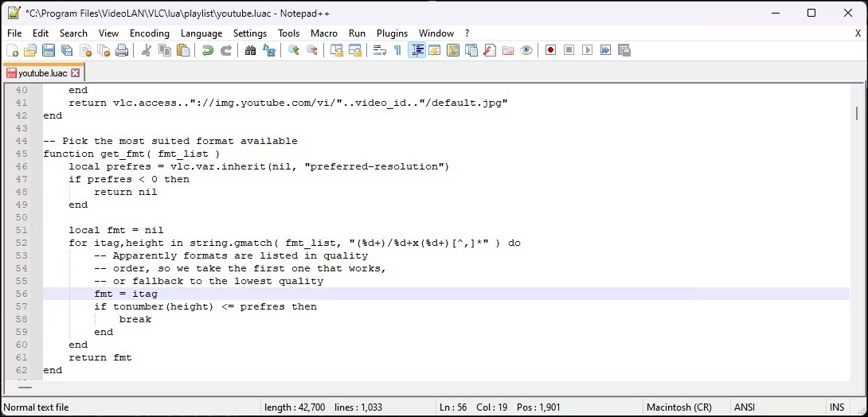The width and height of the screenshot is (868, 417).
Task: Open the Run menu
Action: (357, 33)
